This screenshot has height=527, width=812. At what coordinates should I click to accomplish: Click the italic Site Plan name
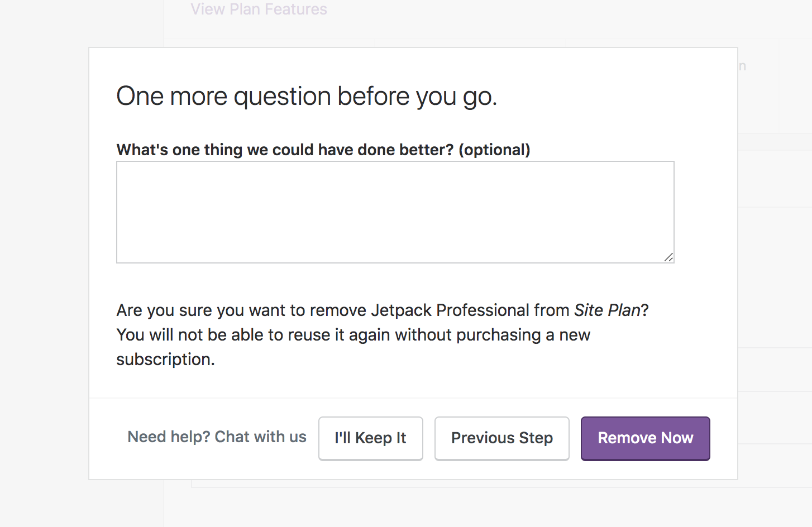607,310
